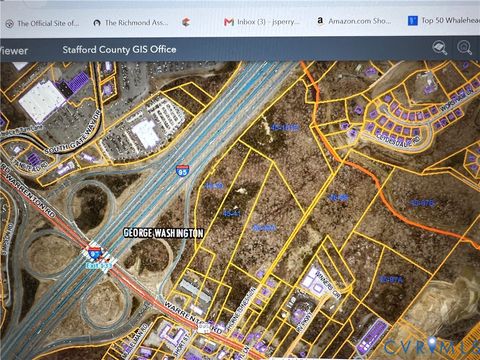Open the 'Top 50 Whalehead' bookmark
The width and height of the screenshot is (480, 360).
pos(444,21)
